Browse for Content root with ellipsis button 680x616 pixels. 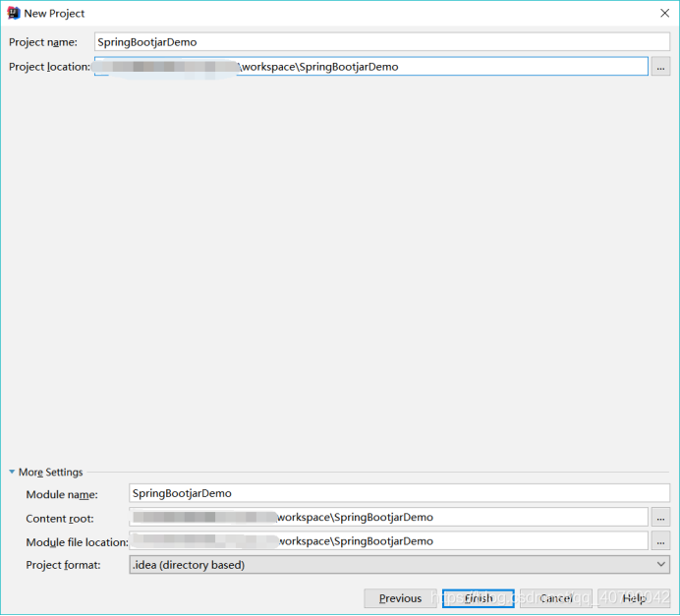660,518
